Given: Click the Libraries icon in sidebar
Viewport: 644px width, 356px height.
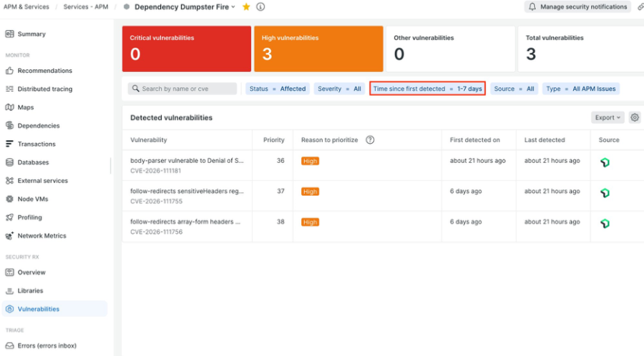Looking at the screenshot, I should (x=9, y=291).
